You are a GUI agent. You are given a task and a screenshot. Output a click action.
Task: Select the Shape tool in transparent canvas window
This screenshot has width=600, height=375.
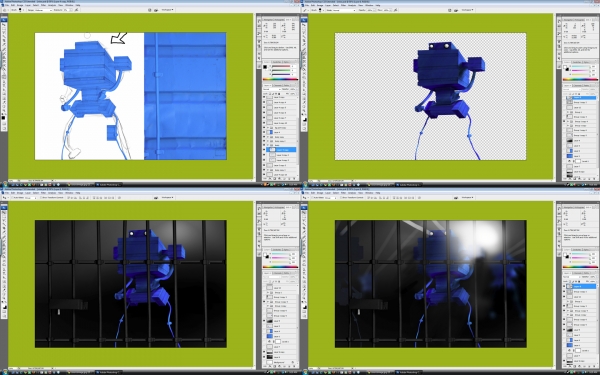pos(304,93)
